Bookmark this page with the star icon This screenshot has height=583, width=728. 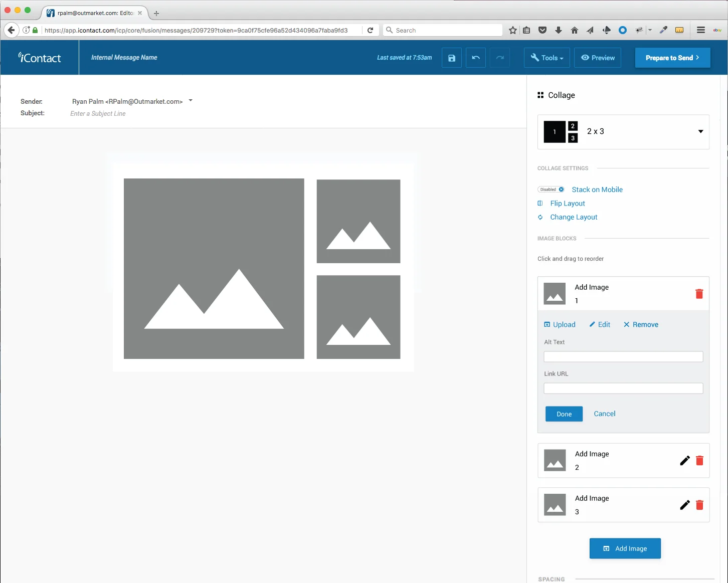click(x=512, y=30)
